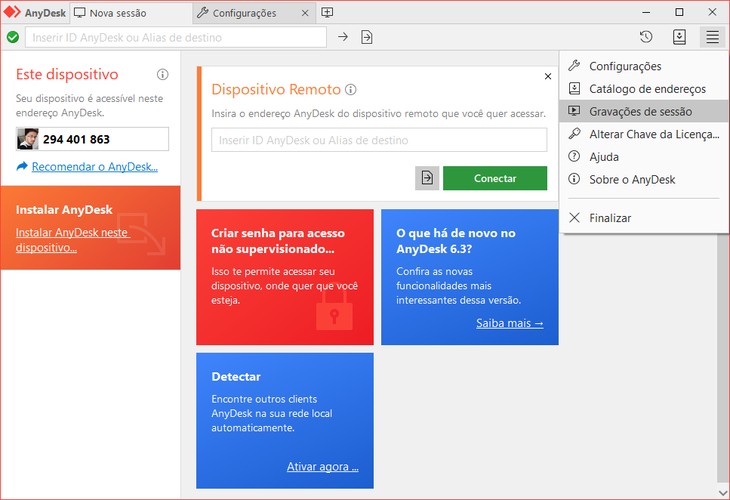Close the Dispositivo Remoto panel

pyautogui.click(x=547, y=76)
